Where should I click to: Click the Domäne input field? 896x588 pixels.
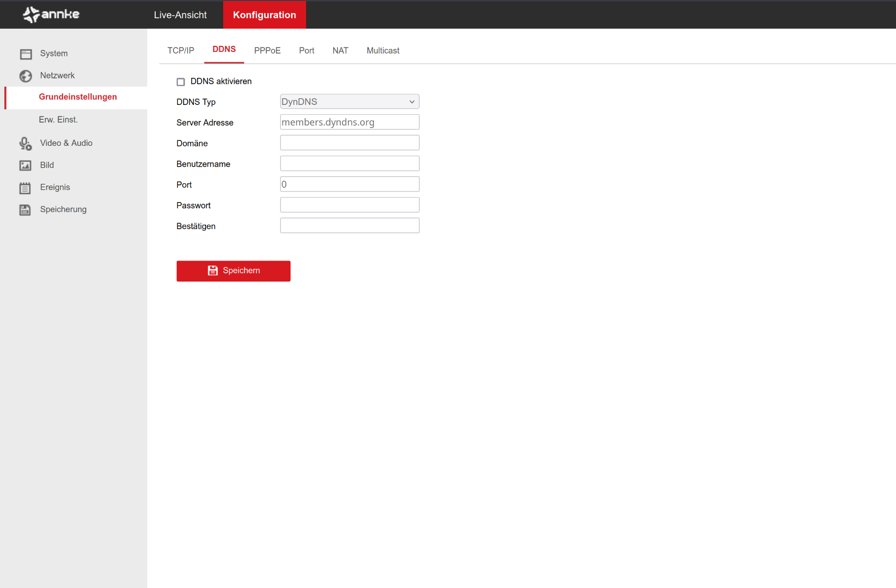pos(349,143)
